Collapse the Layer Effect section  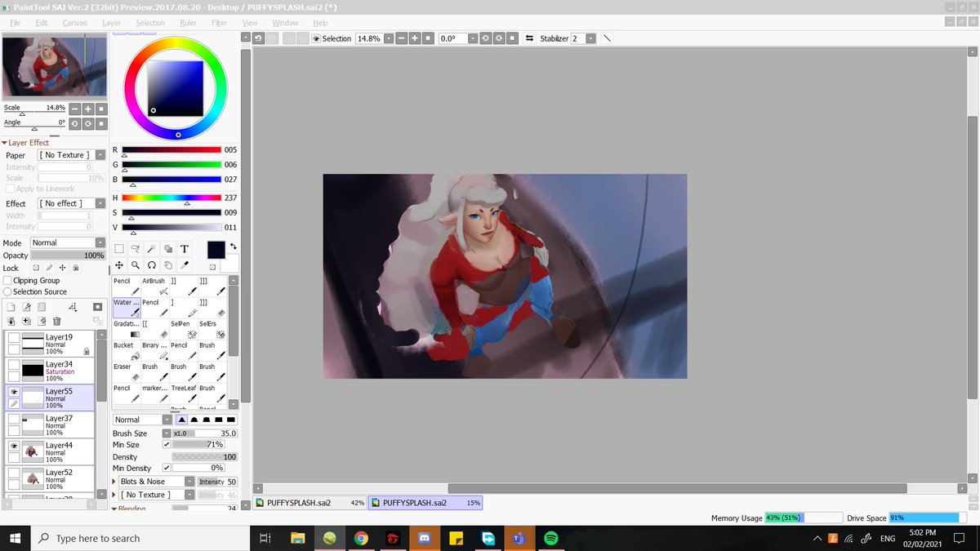tap(5, 143)
